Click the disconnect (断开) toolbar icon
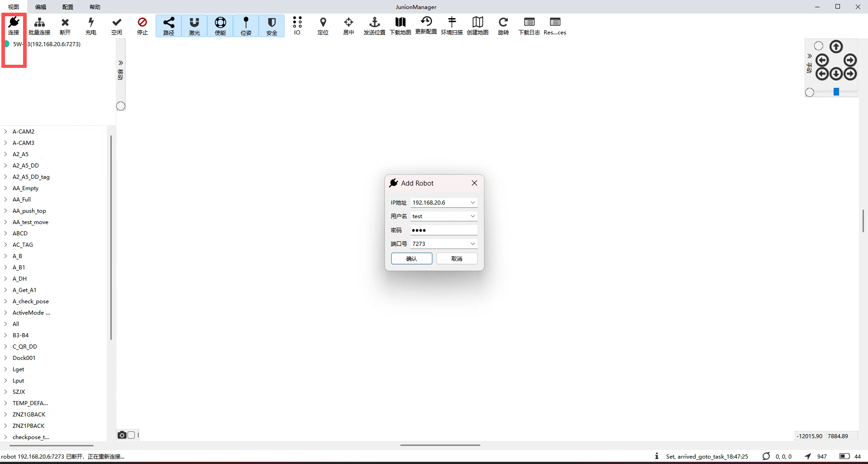868x464 pixels. [x=65, y=25]
